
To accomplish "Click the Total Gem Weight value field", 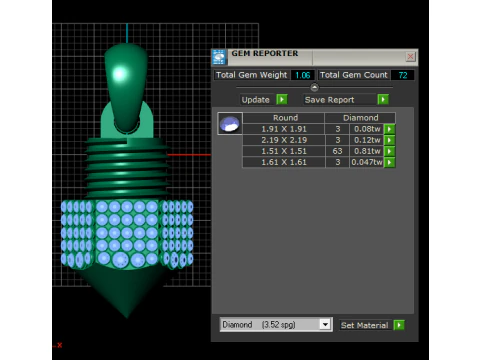I will [303, 75].
